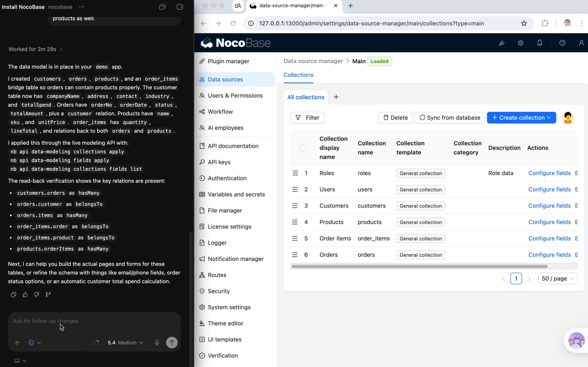This screenshot has width=588, height=367.
Task: Open the UI editor highlighter icon
Action: point(501,43)
